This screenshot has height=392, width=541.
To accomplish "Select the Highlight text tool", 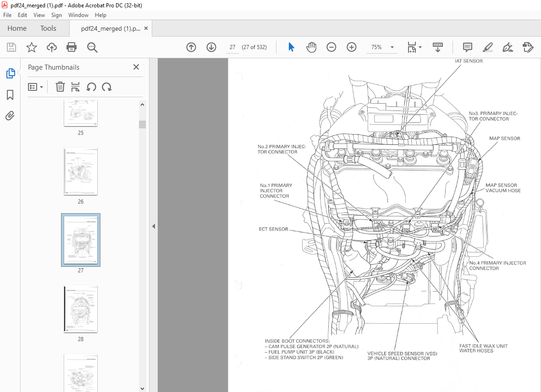I will [x=487, y=47].
